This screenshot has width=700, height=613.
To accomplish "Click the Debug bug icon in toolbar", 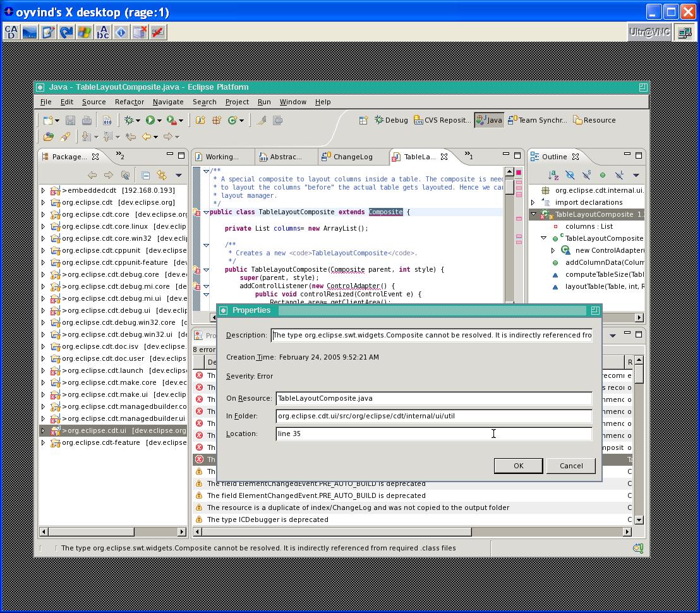I will point(129,120).
